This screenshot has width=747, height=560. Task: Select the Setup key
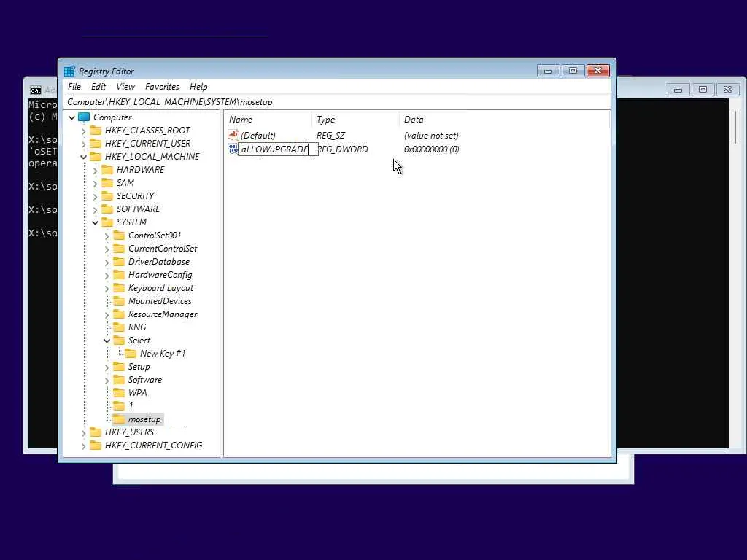[139, 367]
